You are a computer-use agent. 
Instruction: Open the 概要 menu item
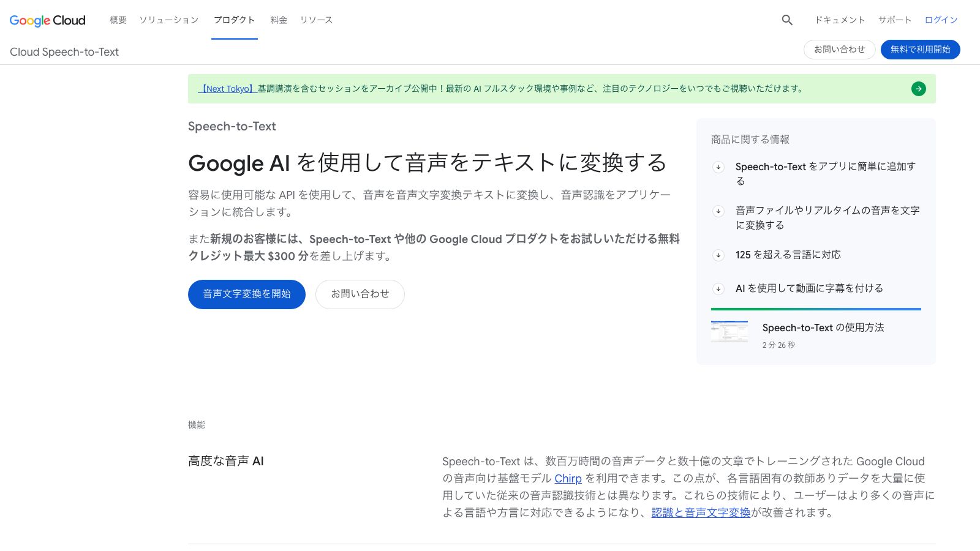click(118, 20)
